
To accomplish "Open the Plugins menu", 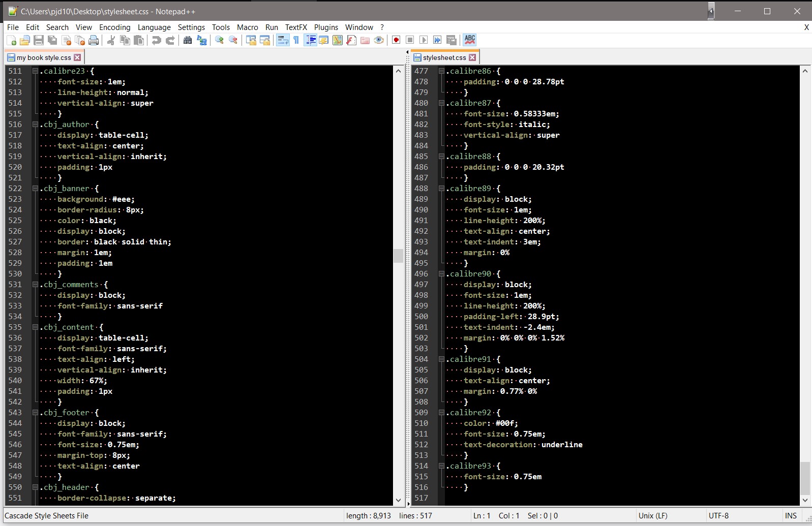I will [x=325, y=27].
